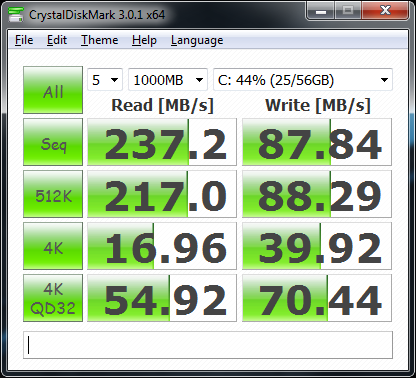The width and height of the screenshot is (416, 378).
Task: Select the Seq read result 237.2
Action: point(162,142)
